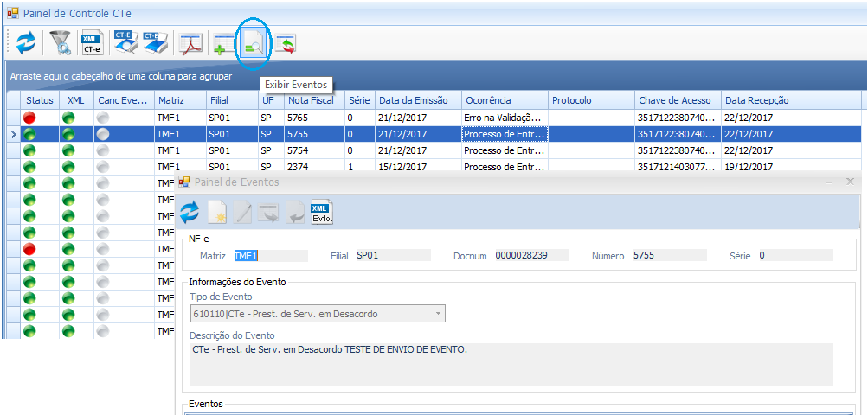
Task: Refresh the Painel de Controle CTe list
Action: [x=25, y=43]
